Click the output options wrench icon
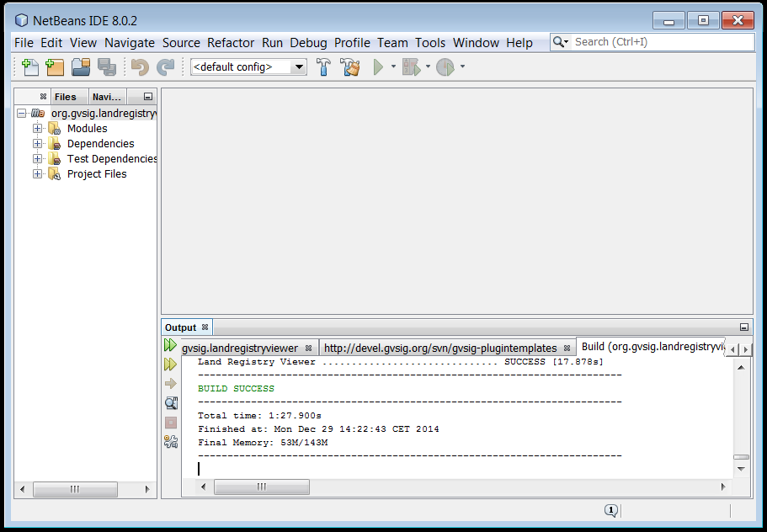The image size is (767, 532). pos(171,441)
